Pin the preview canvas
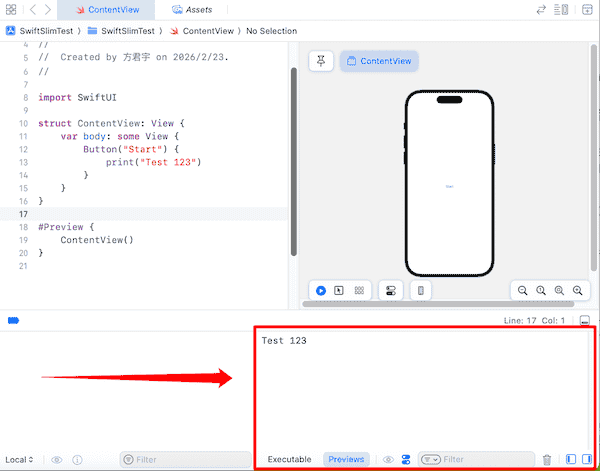This screenshot has width=600, height=471. tap(321, 61)
